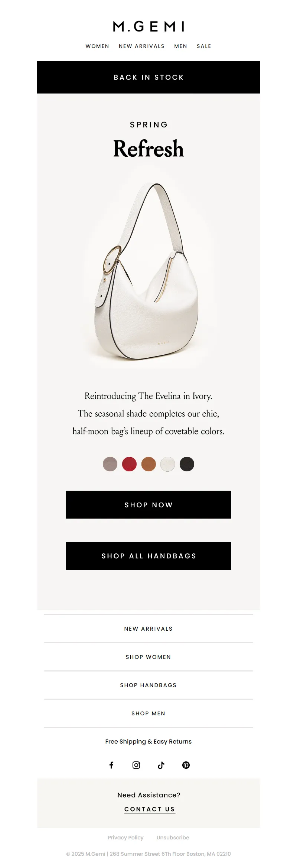Click the Unsubscribe link

point(173,838)
